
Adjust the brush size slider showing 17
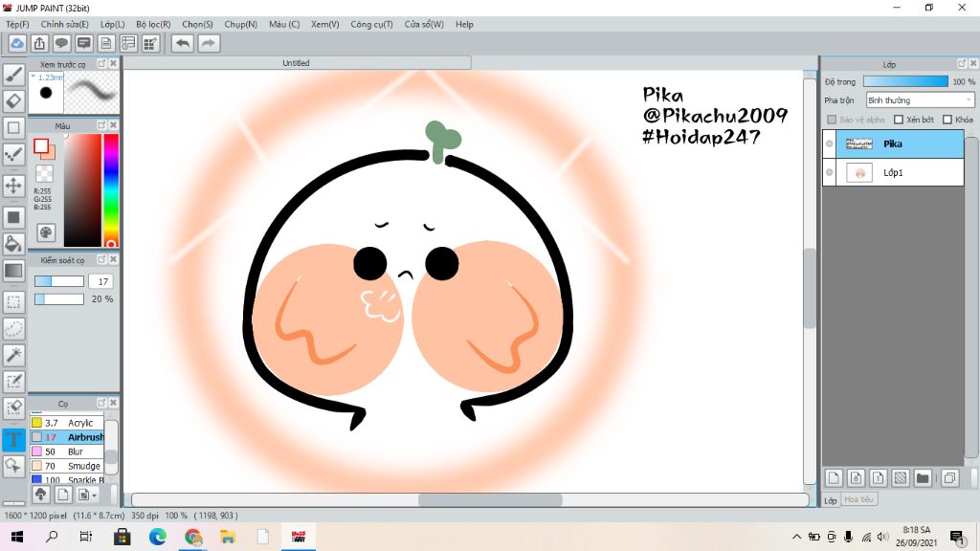(x=58, y=282)
